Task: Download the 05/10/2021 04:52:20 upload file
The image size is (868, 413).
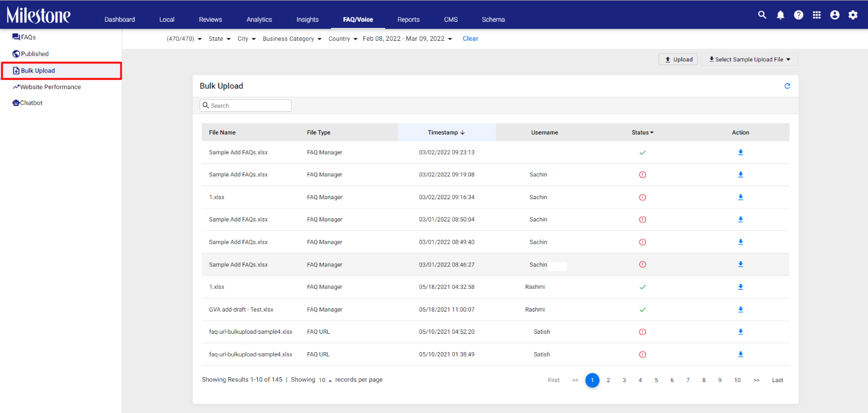Action: pyautogui.click(x=741, y=332)
